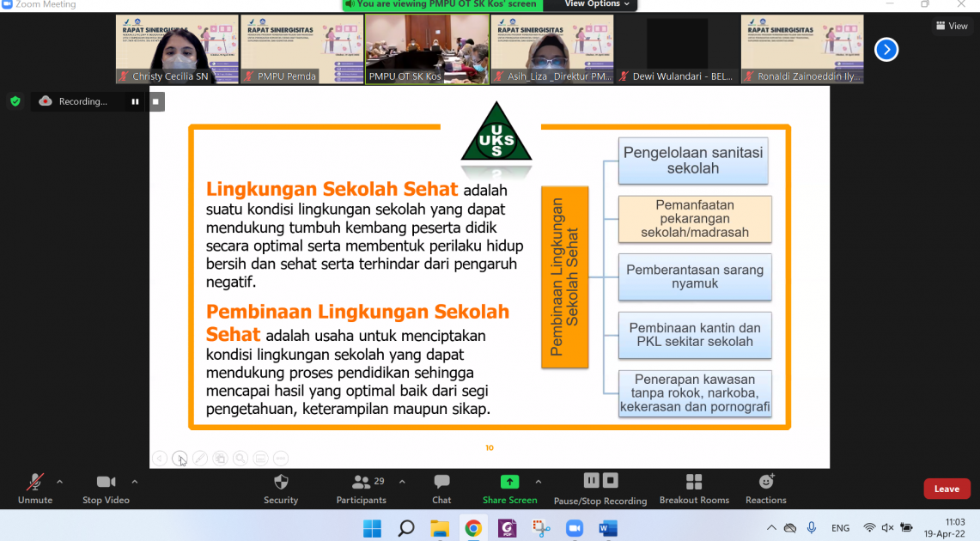980x541 pixels.
Task: Open Google Chrome from taskbar
Action: (473, 528)
